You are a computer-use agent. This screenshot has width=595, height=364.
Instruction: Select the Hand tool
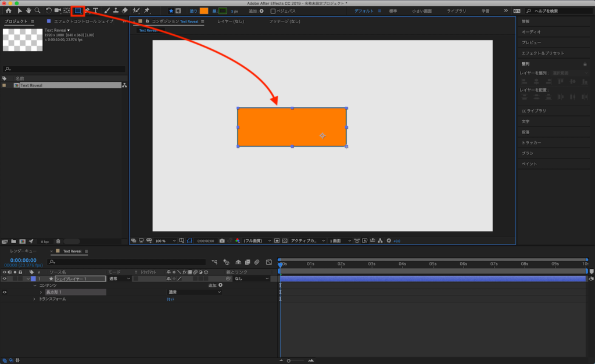tap(28, 10)
